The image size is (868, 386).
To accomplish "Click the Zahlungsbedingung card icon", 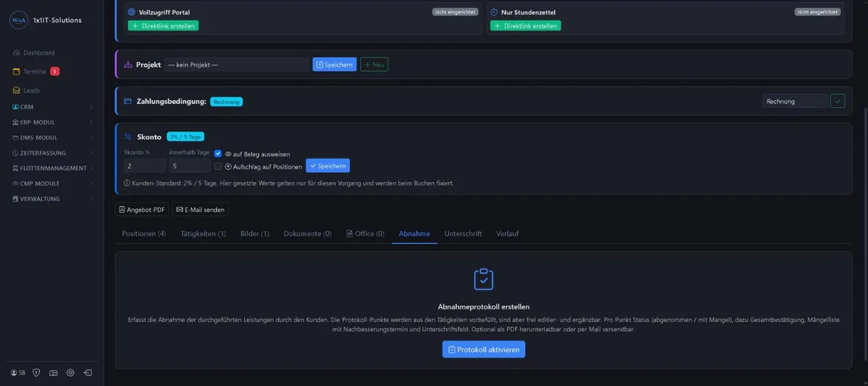I will 127,101.
